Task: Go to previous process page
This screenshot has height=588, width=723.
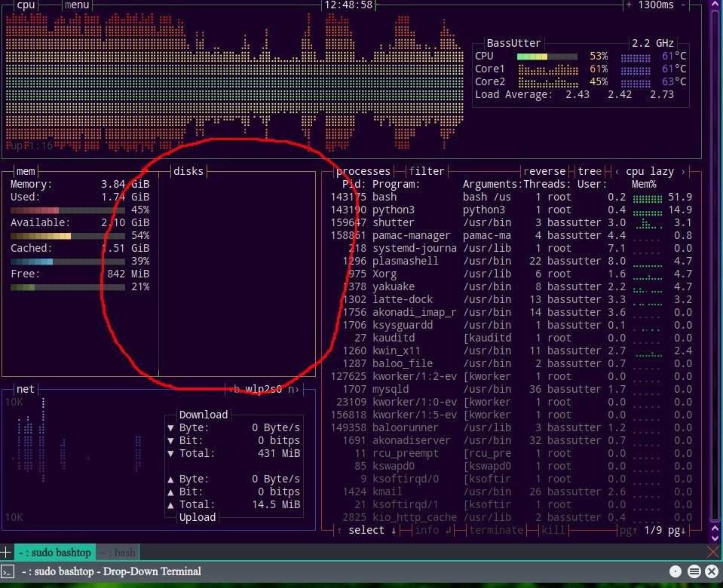Action: tap(629, 531)
